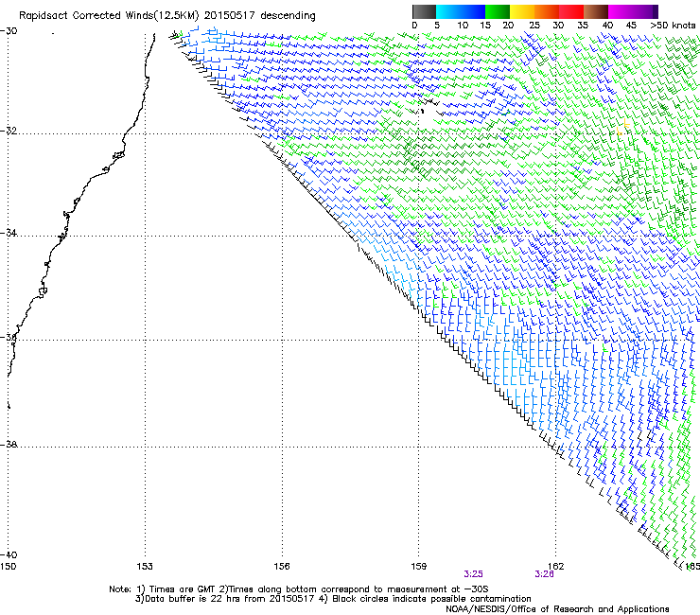700x615 pixels.
Task: Click the gray 0-5 knots color swatch
Action: [x=424, y=12]
